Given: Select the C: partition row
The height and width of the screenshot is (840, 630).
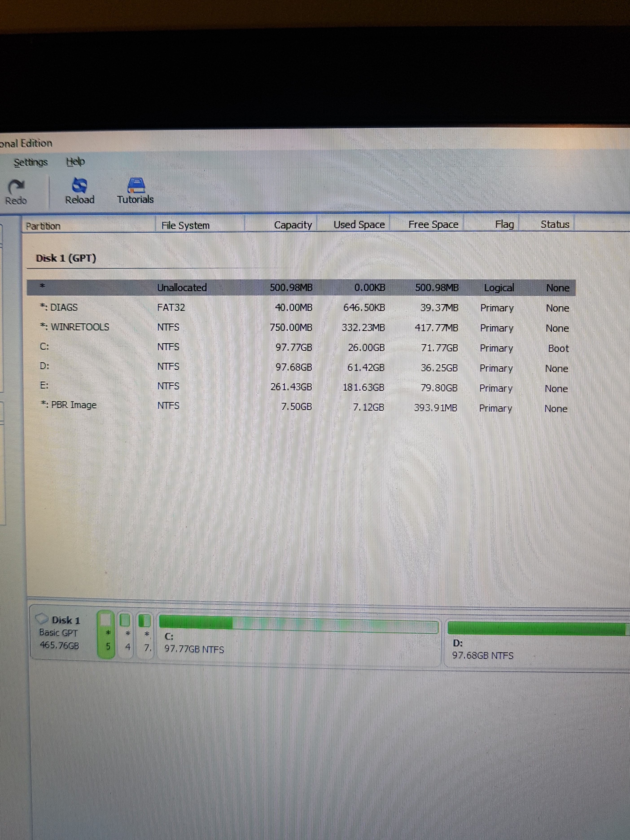Looking at the screenshot, I should (301, 347).
